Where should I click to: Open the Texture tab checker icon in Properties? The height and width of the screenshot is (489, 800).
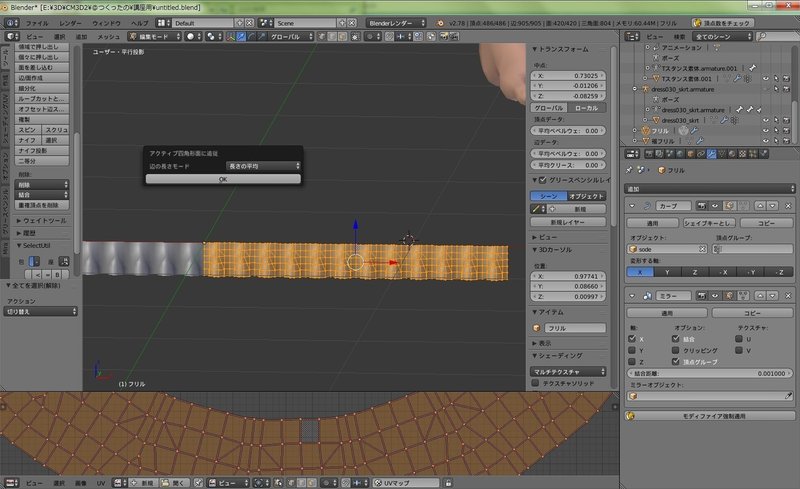coord(742,154)
